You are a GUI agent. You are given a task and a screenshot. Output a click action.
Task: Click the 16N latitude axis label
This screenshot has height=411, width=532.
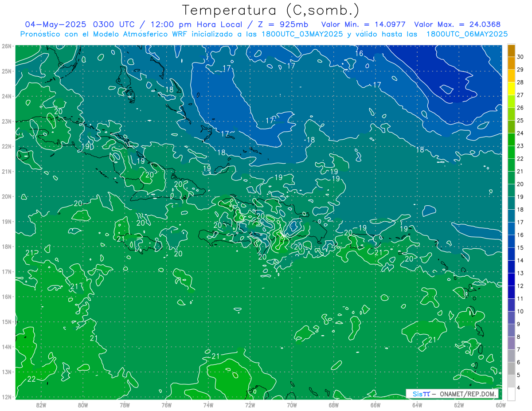(6, 297)
